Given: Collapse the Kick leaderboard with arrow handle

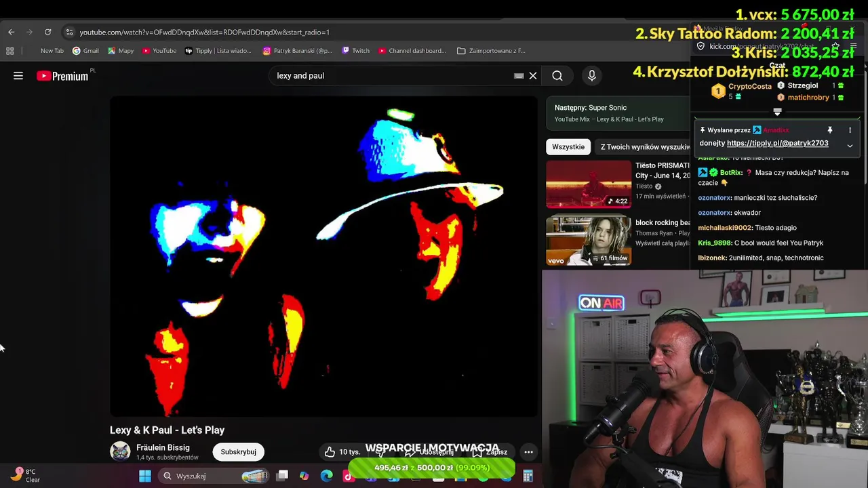Looking at the screenshot, I should (x=777, y=112).
